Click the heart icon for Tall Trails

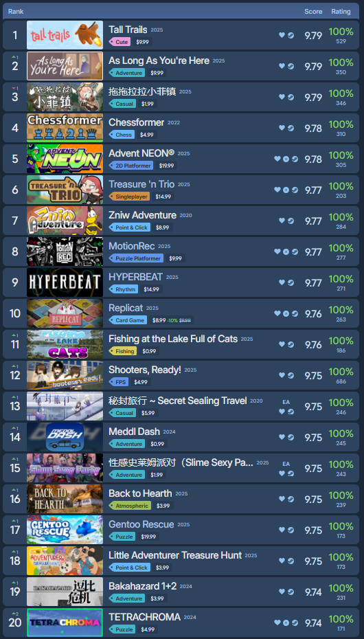[282, 35]
